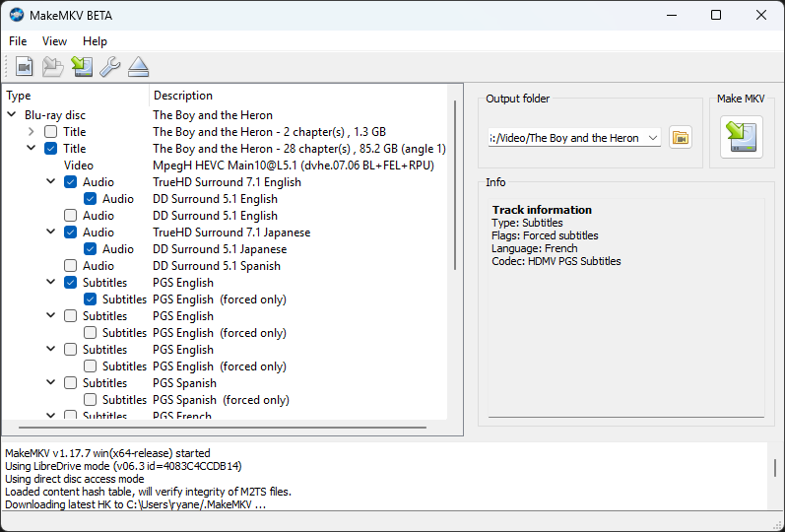Viewport: 785px width, 532px height.
Task: Open the output folder path dropdown
Action: 653,138
